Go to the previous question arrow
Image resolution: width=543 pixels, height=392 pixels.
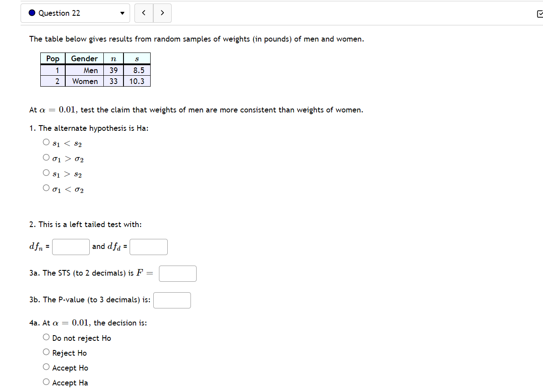pos(144,13)
